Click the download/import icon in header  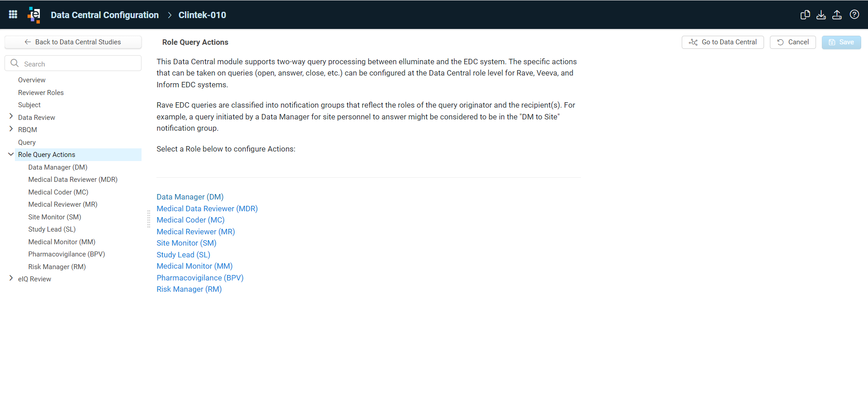click(821, 14)
